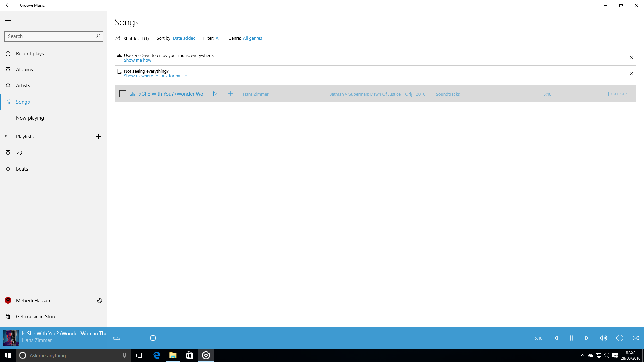Click the playback progress slider knob

coord(153,338)
